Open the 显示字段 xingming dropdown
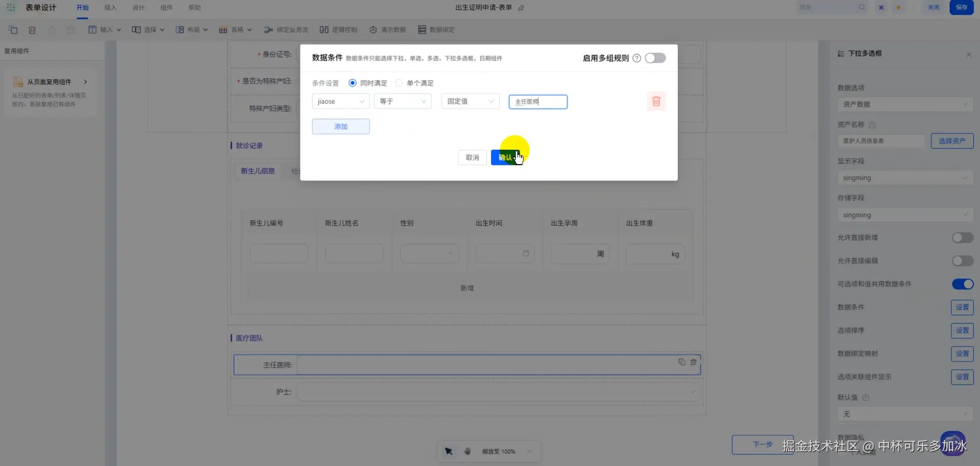This screenshot has width=980, height=466. click(x=905, y=178)
